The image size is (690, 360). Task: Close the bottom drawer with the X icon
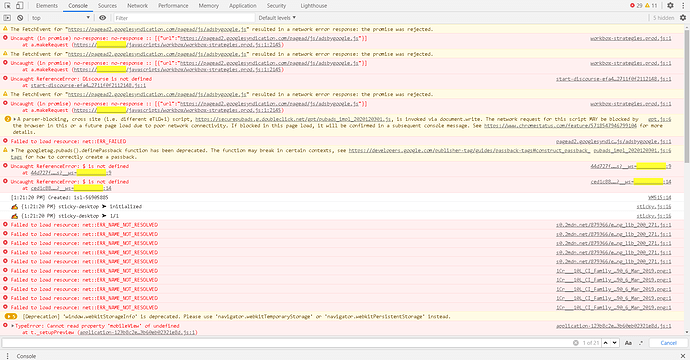pos(683,356)
